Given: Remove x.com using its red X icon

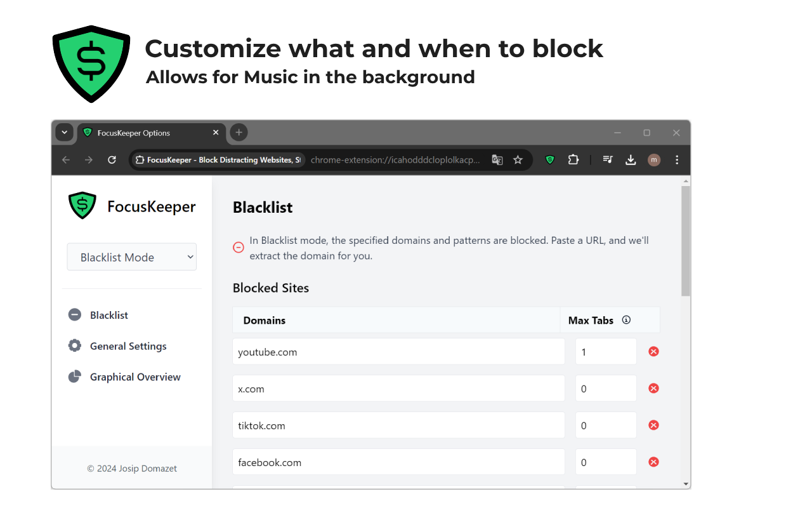Looking at the screenshot, I should 653,388.
